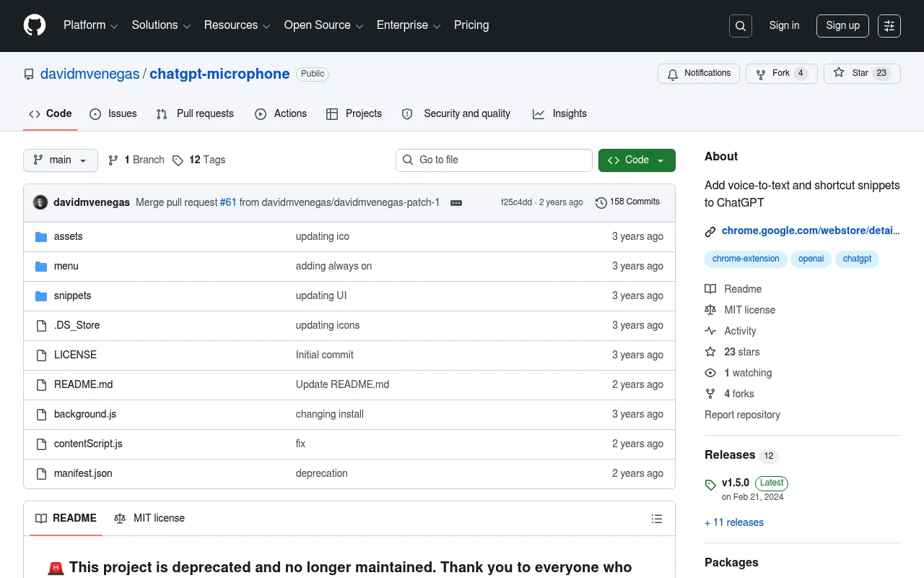This screenshot has height=578, width=924.
Task: Click the tag icon beside v1.5.0
Action: coord(710,485)
